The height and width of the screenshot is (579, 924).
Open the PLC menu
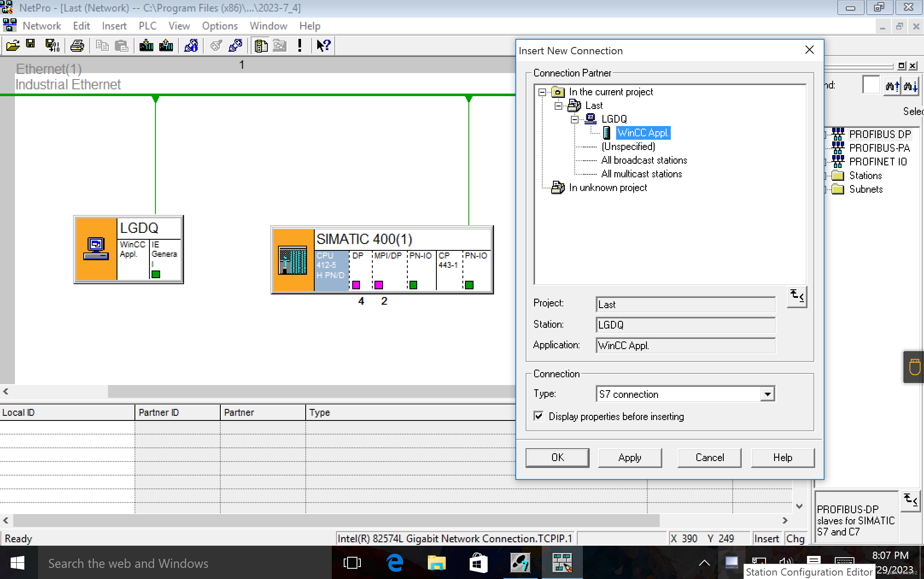point(147,26)
